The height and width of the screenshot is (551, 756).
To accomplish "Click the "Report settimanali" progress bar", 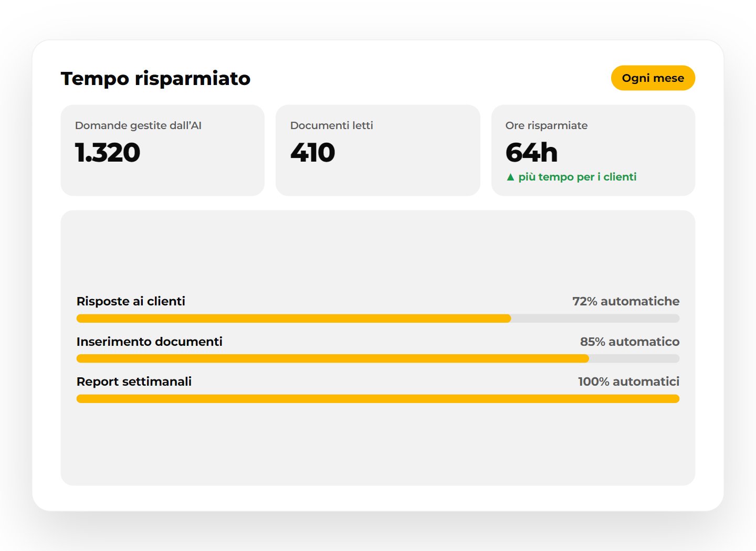I will (x=378, y=399).
